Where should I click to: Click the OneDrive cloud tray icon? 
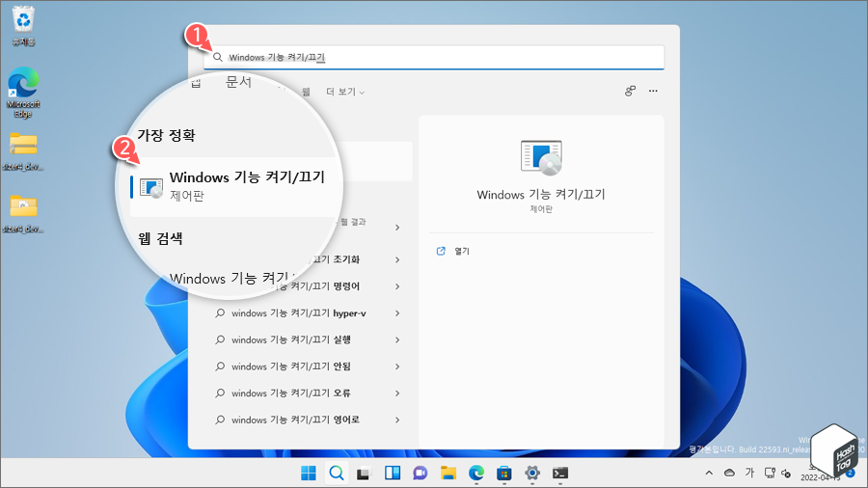730,473
